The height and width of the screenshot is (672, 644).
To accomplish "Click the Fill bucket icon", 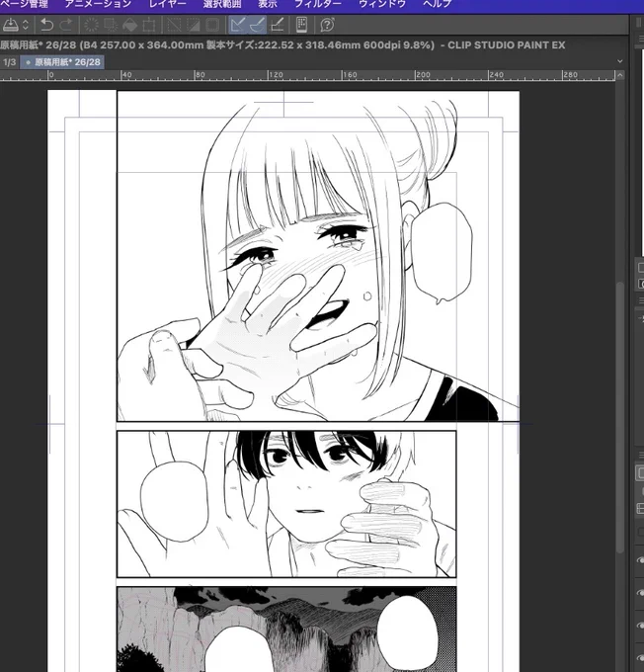I will click(x=129, y=25).
